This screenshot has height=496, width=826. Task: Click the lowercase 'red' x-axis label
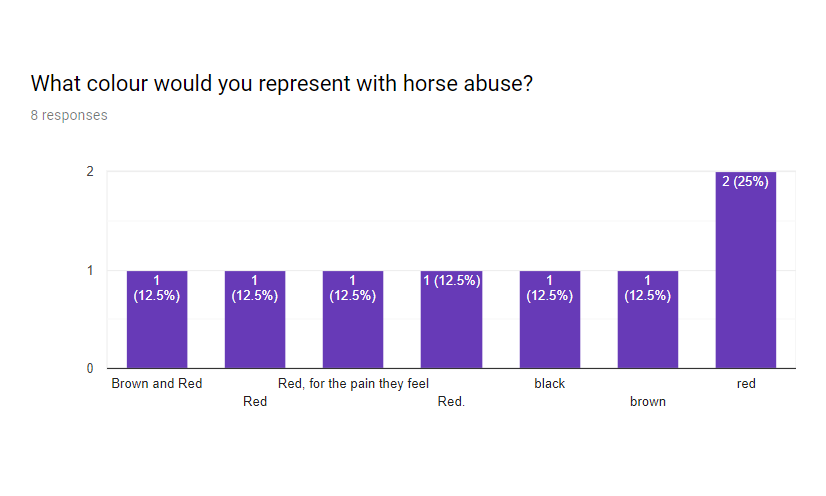[746, 383]
